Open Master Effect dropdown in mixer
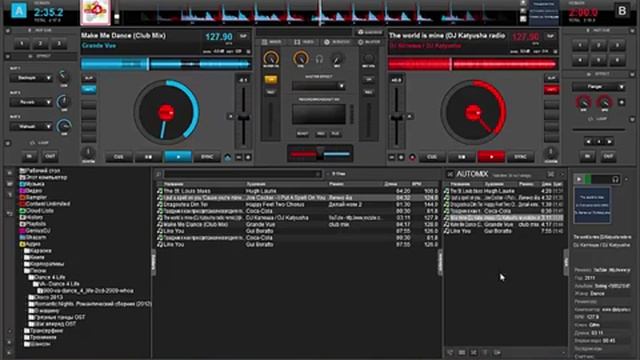 click(318, 86)
